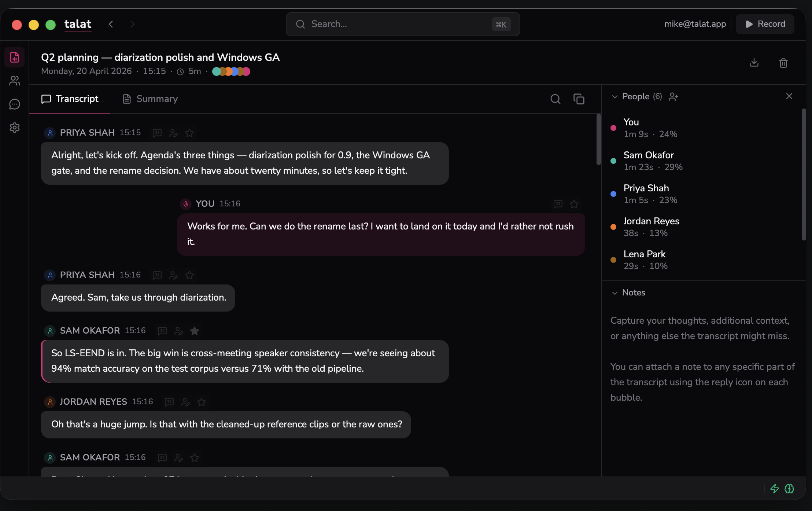Start a recording with Record button
Image resolution: width=812 pixels, height=511 pixels.
pos(765,24)
